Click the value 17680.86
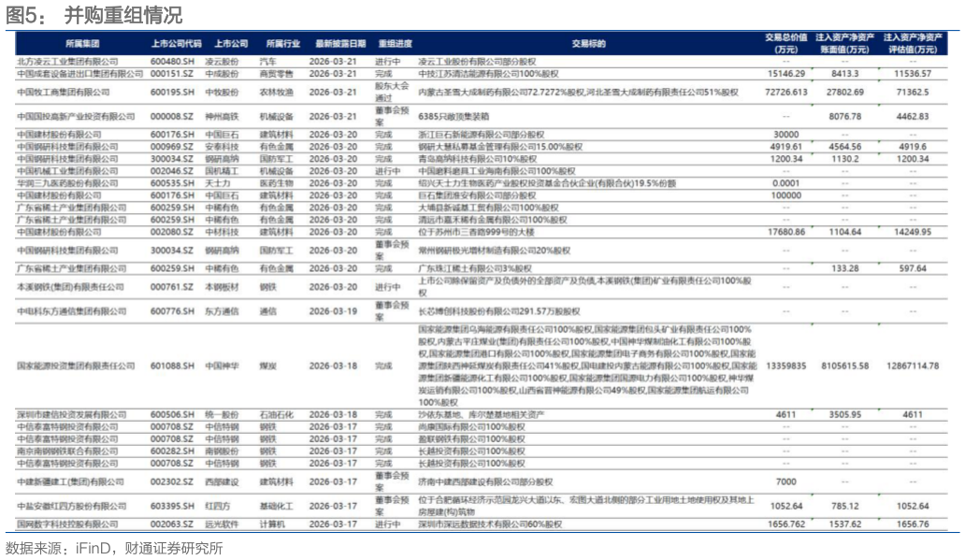Viewport: 965px width, 560px height. pyautogui.click(x=785, y=232)
